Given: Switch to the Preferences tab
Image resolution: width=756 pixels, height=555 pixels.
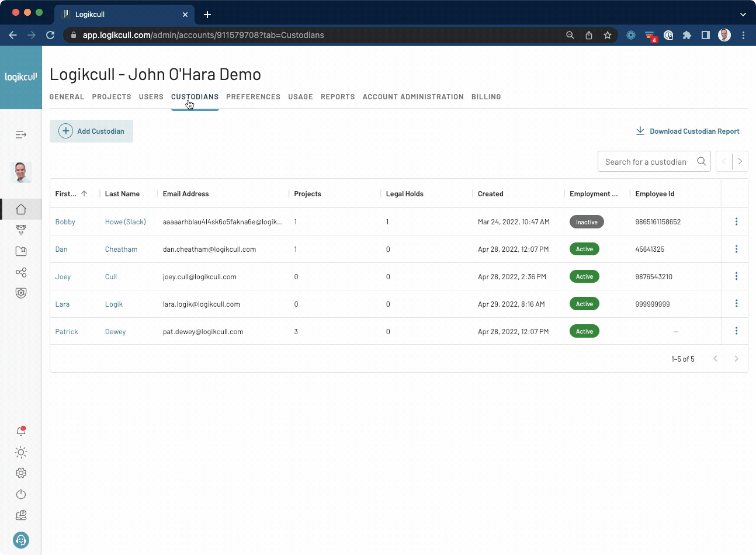Looking at the screenshot, I should [x=253, y=97].
